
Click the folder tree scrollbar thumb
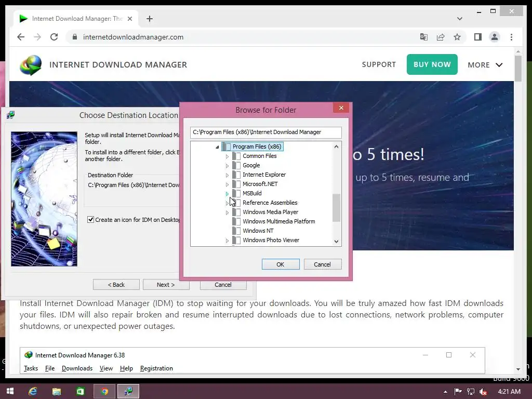(x=336, y=208)
